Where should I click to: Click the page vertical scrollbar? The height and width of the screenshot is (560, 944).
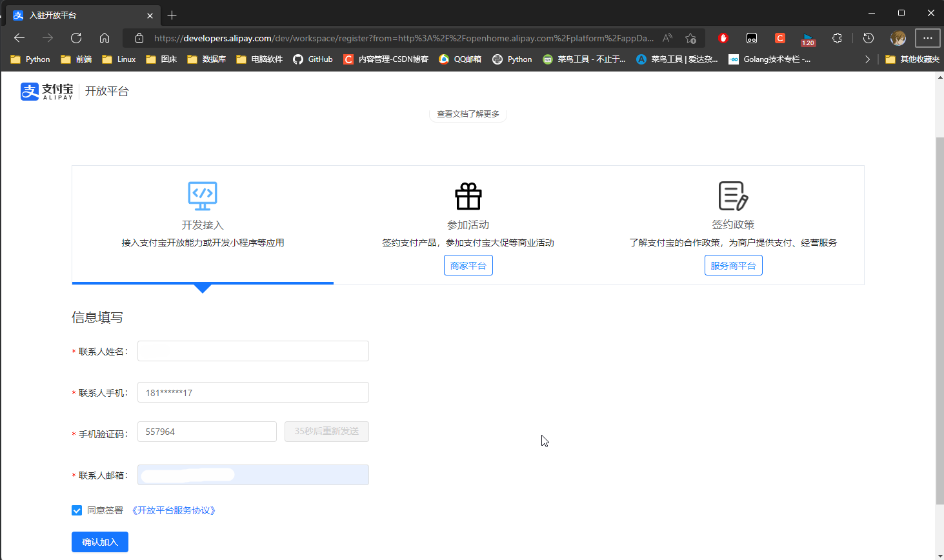939,321
